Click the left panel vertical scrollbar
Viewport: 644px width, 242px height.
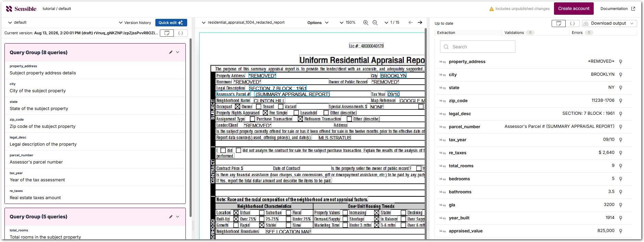coord(191,127)
